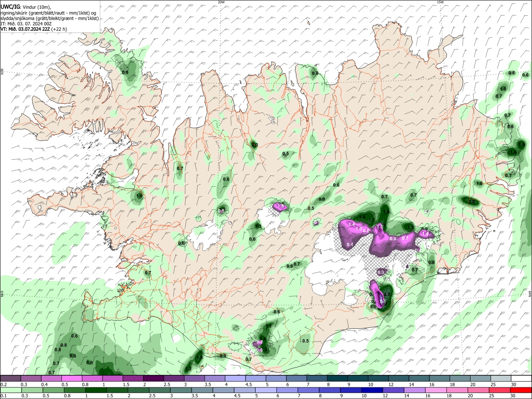
Task: Click the lavender 4 mm snow legend swatch
Action: [x=235, y=379]
